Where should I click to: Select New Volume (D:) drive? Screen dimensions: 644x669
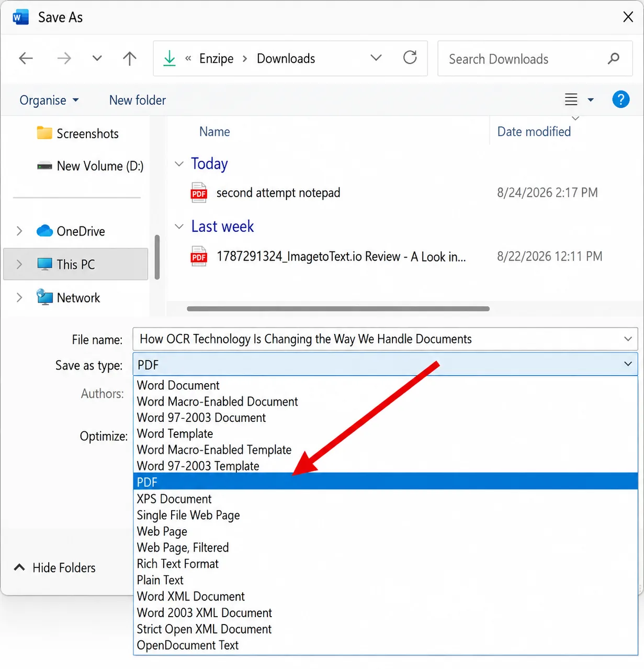pyautogui.click(x=90, y=166)
